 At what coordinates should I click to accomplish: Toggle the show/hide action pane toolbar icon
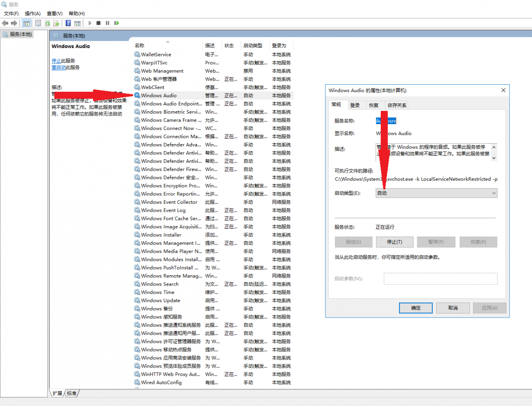pyautogui.click(x=77, y=23)
